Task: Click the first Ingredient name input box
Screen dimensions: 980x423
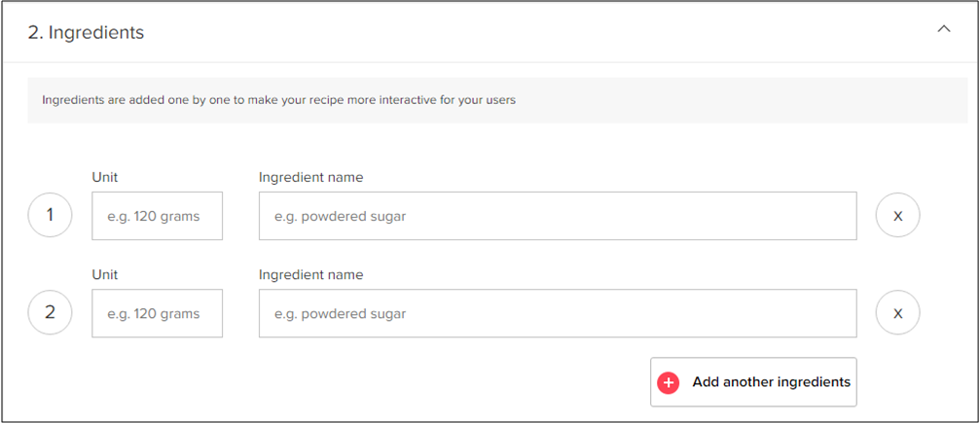Action: (x=558, y=216)
